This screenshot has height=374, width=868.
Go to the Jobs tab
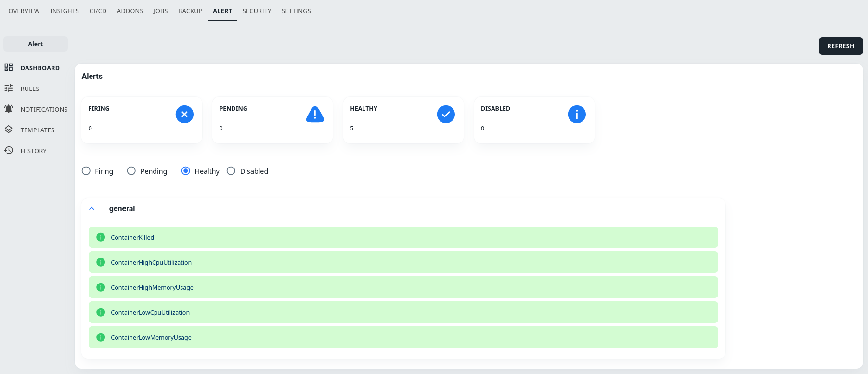coord(161,11)
